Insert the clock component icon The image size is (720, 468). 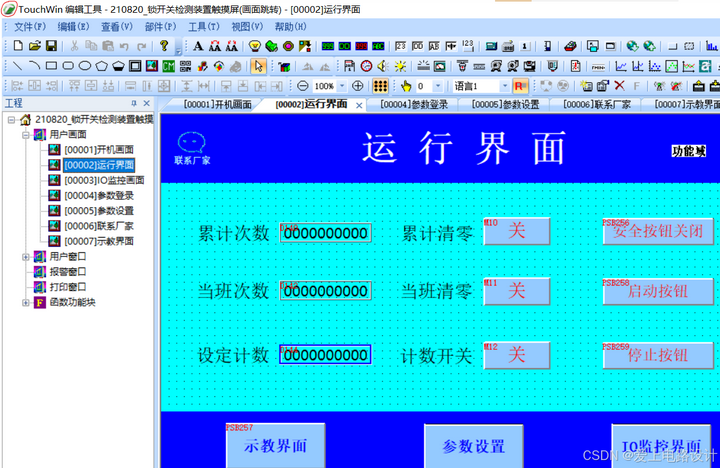point(366,66)
